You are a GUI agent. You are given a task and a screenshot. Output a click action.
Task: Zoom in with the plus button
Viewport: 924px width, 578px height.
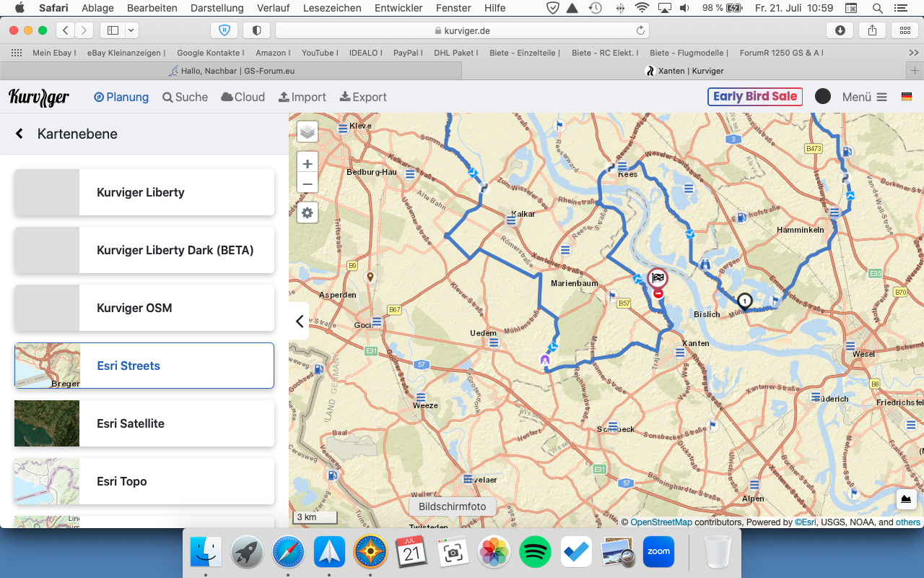(308, 163)
